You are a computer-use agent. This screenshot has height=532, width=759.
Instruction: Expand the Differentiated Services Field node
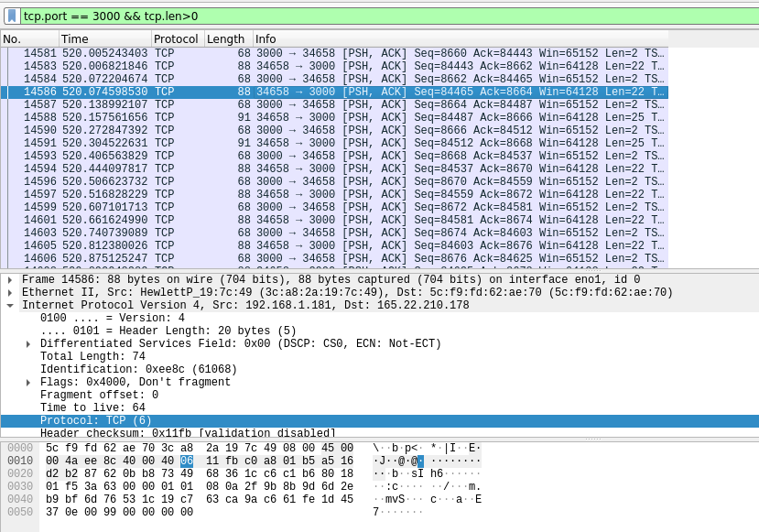tap(29, 344)
